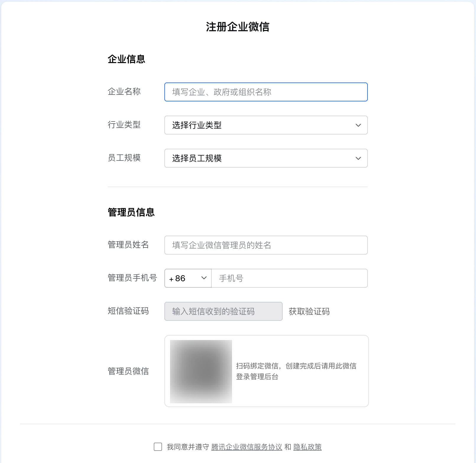Image resolution: width=476 pixels, height=463 pixels.
Task: Focus the 管理员姓名 input field
Action: 266,245
